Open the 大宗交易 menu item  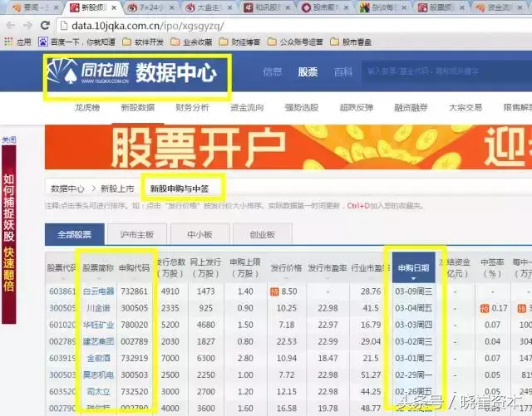[x=465, y=108]
